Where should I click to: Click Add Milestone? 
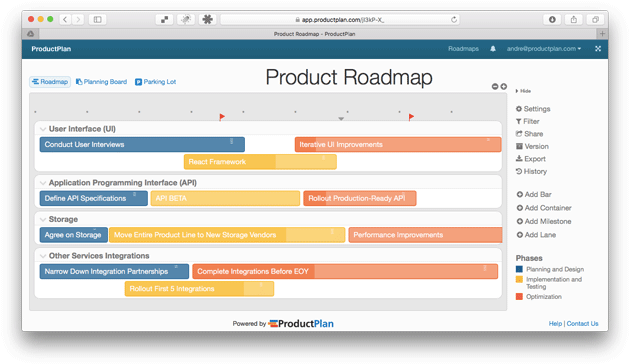coord(544,221)
